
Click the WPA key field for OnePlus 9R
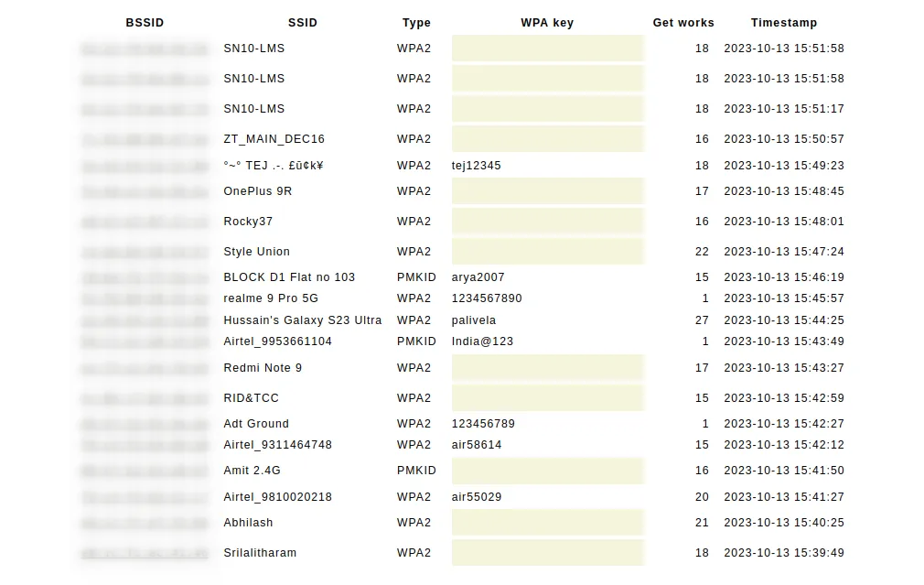click(x=547, y=191)
